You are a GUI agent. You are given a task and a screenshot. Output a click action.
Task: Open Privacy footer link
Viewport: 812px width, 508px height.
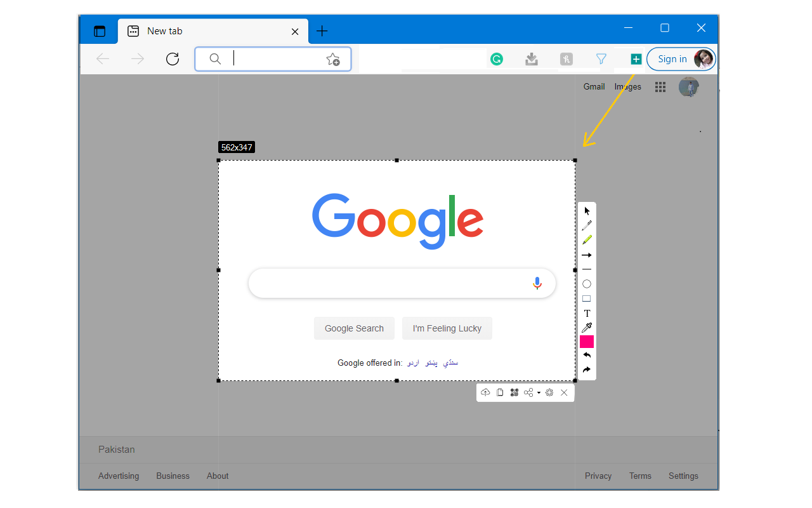coord(598,476)
